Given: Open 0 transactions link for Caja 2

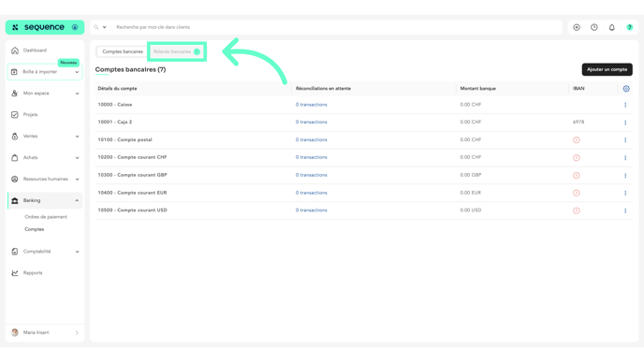Looking at the screenshot, I should pyautogui.click(x=312, y=123).
